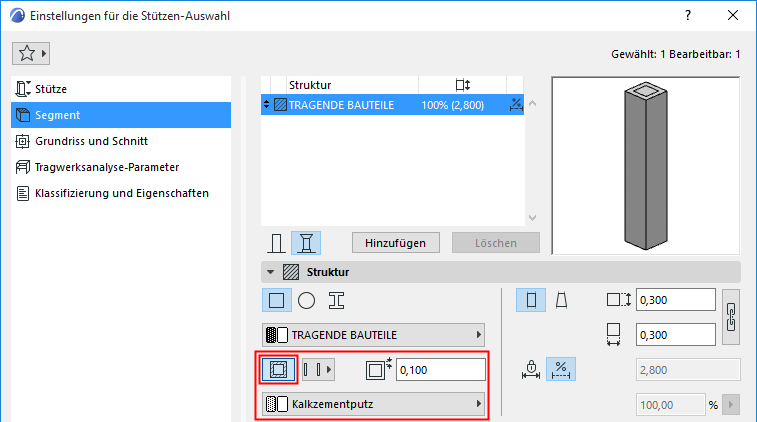This screenshot has height=422, width=757.
Task: Toggle percentage segment length mode
Action: pos(562,370)
